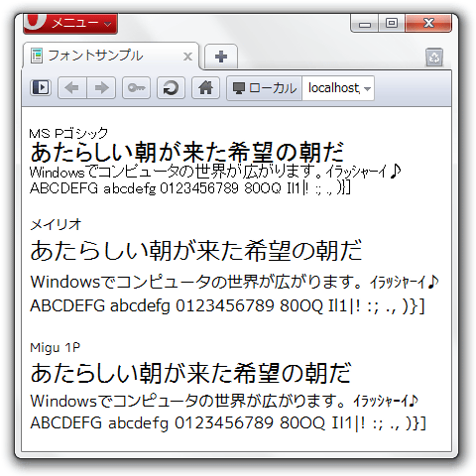Click the MS Pゴシック line starting ABCDEFG
This screenshot has width=476, height=476.
click(x=190, y=188)
